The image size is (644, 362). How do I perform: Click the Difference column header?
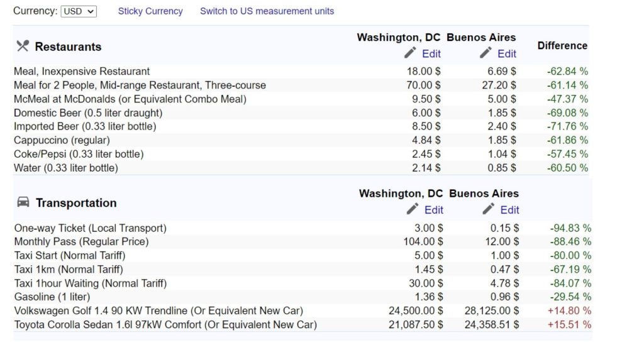click(x=562, y=46)
